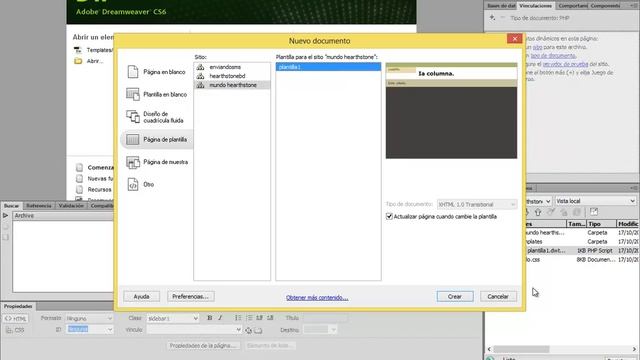Select the mundo hearthstone site
This screenshot has height=360, width=640.
231,85
